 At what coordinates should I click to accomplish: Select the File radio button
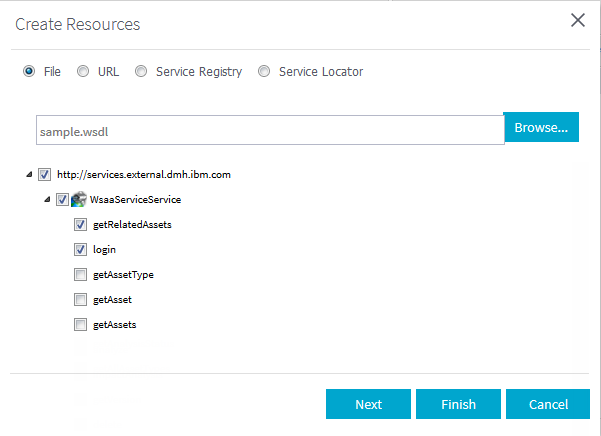click(29, 72)
